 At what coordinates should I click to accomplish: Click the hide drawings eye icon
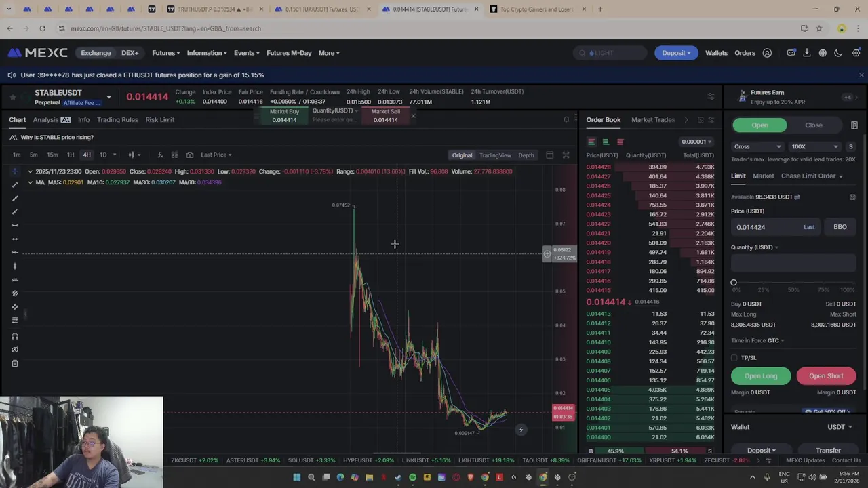pyautogui.click(x=15, y=350)
